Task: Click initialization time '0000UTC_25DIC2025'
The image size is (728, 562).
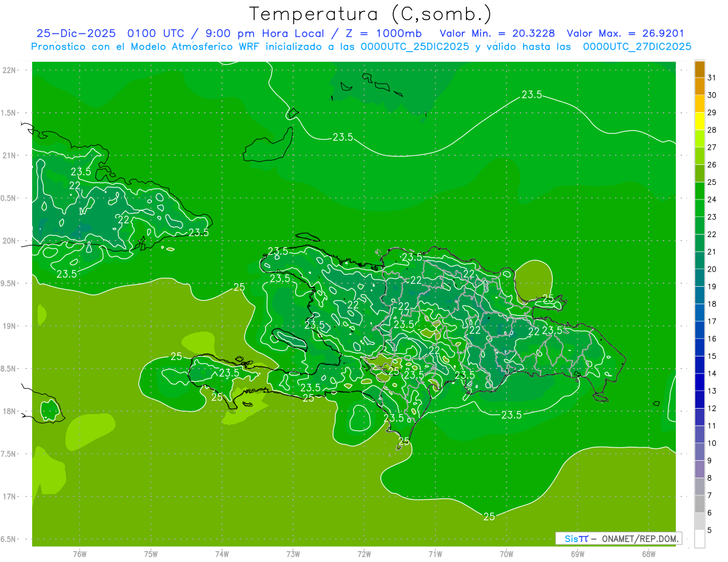Action: click(x=415, y=47)
